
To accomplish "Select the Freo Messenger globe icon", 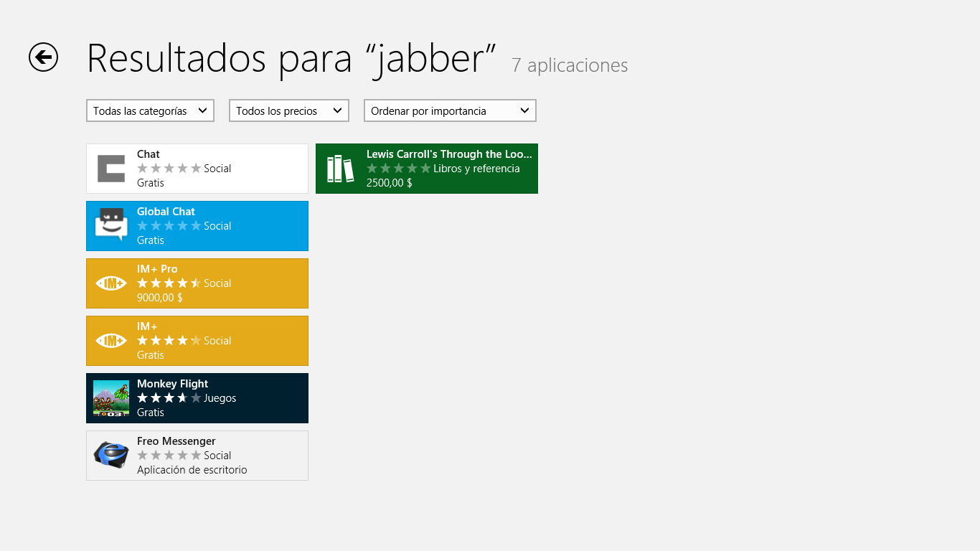I will (x=110, y=455).
